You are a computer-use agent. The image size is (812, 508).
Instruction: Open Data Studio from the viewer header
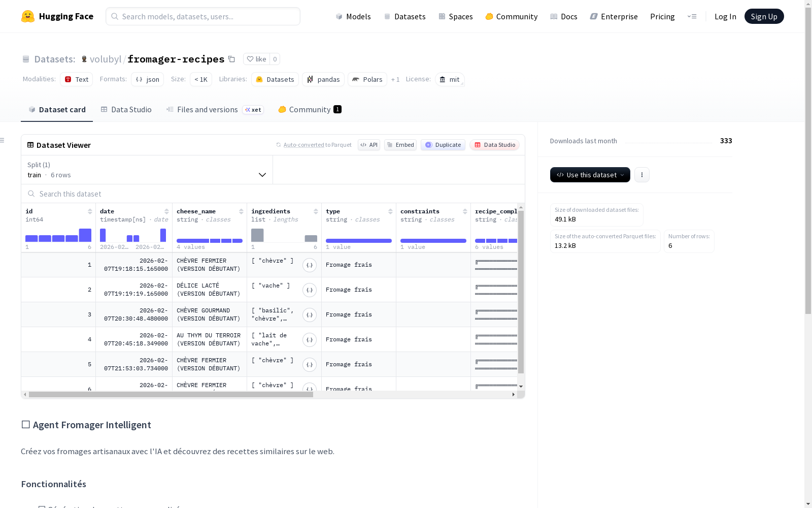click(x=495, y=145)
